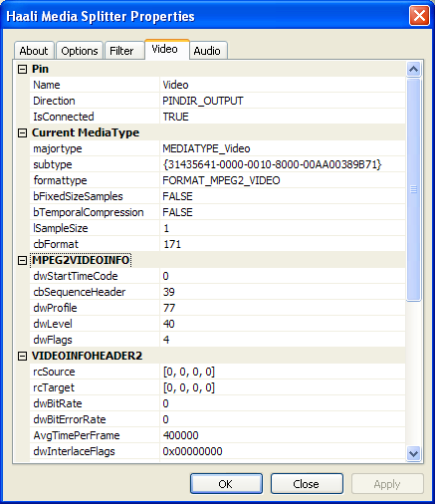This screenshot has width=435, height=504.
Task: Click the 171 cbFormat value
Action: [172, 244]
